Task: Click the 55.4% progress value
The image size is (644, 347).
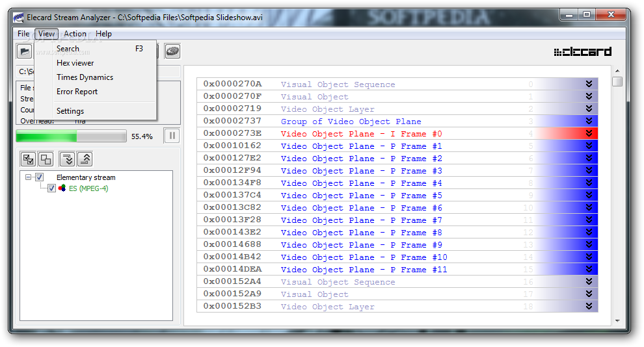Action: pos(142,136)
